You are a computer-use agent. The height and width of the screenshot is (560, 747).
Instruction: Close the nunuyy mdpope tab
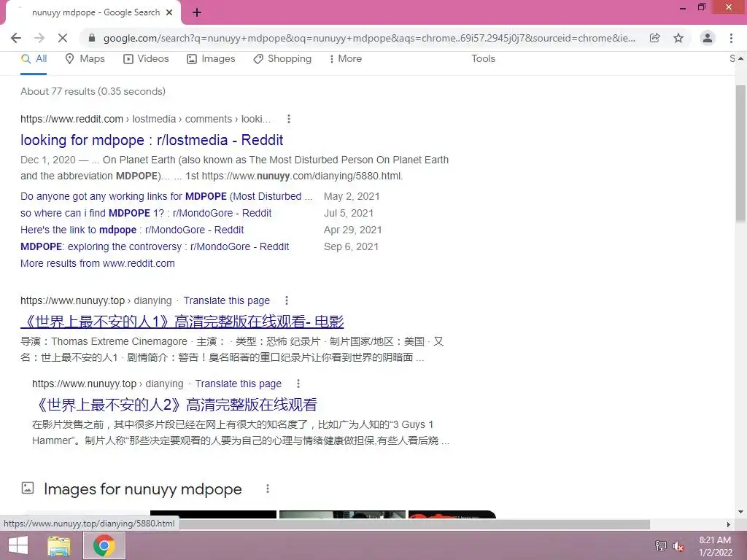[x=169, y=12]
